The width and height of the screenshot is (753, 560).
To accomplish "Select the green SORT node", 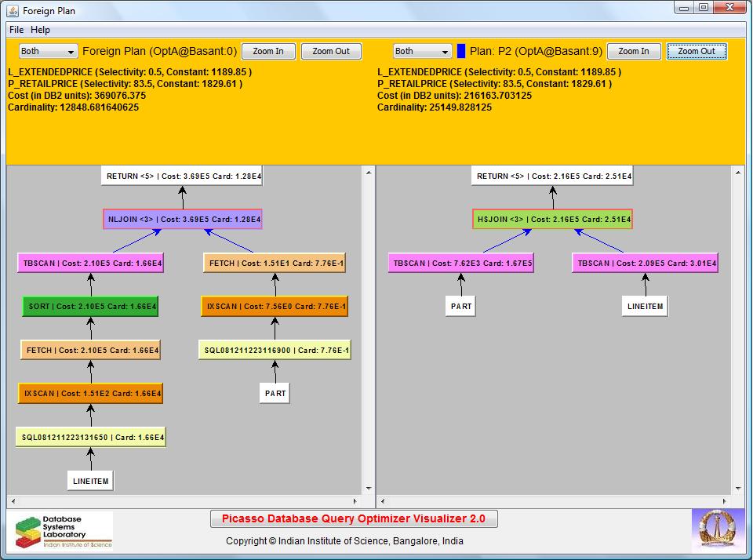I will point(90,307).
